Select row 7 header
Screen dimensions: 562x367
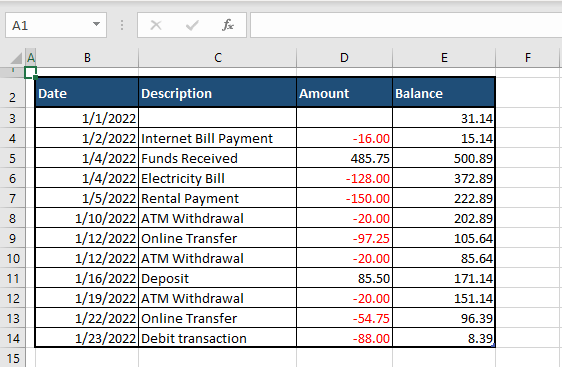pos(13,198)
